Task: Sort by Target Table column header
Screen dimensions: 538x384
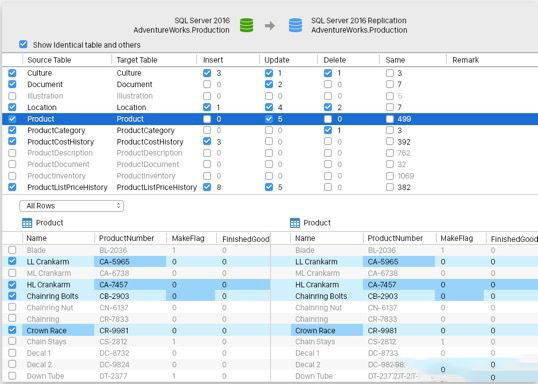Action: pos(137,60)
